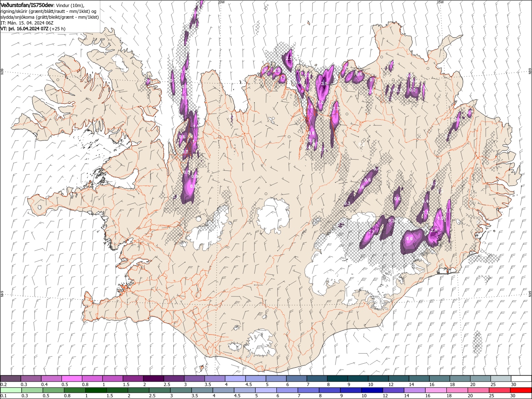Click the dull plum swatch labeled 0.2
This screenshot has width=532, height=399.
tap(11, 379)
